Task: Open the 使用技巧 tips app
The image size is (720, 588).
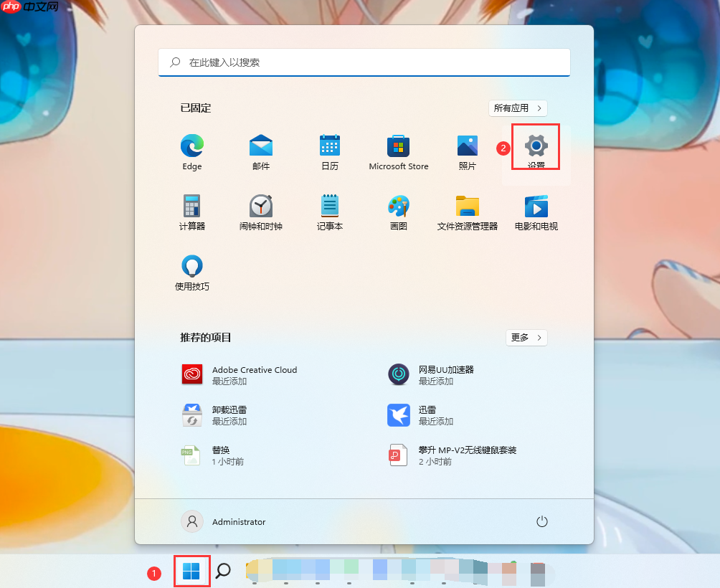Action: 191,266
